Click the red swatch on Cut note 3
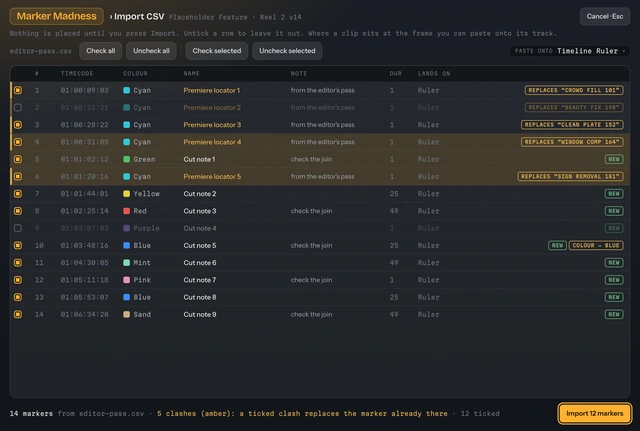Image resolution: width=640 pixels, height=431 pixels. click(x=127, y=211)
